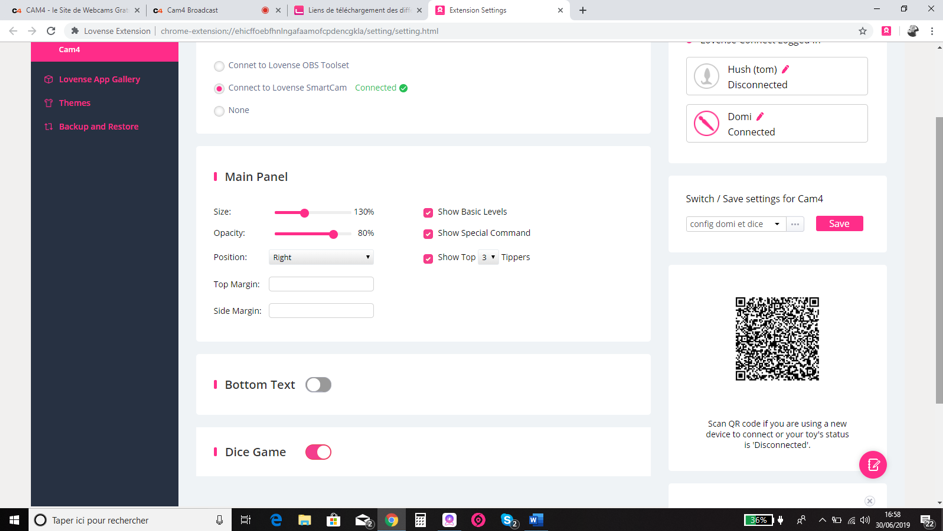The height and width of the screenshot is (531, 943).
Task: Open Lovense App Gallery in sidebar
Action: point(99,79)
